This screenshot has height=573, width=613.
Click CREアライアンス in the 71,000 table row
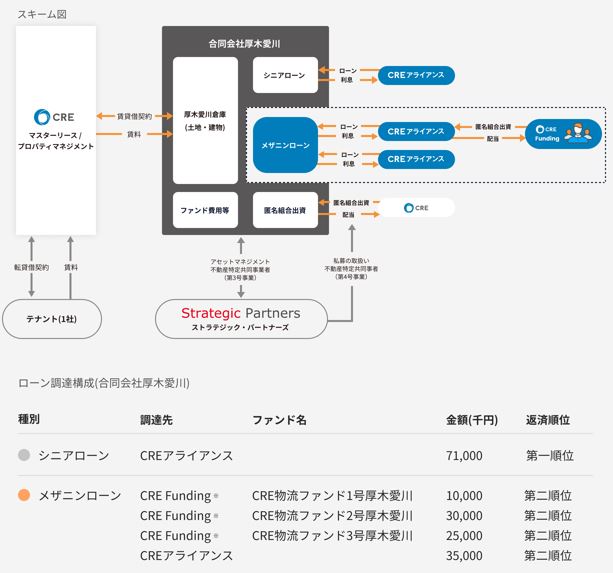(186, 455)
